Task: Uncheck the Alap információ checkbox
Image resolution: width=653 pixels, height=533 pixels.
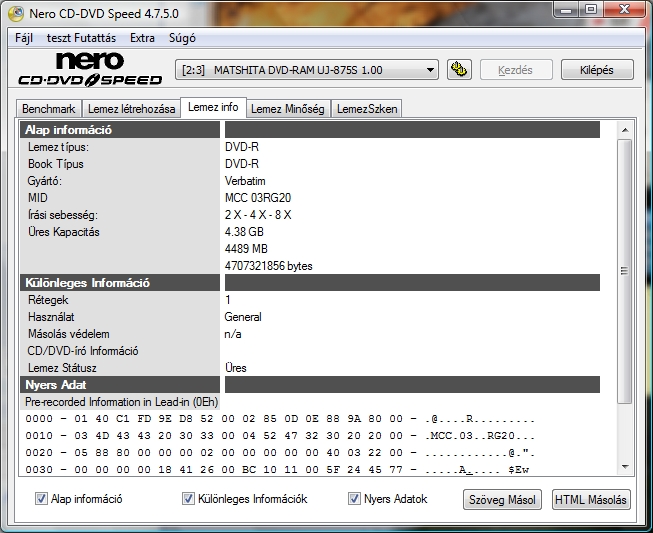Action: click(x=41, y=498)
